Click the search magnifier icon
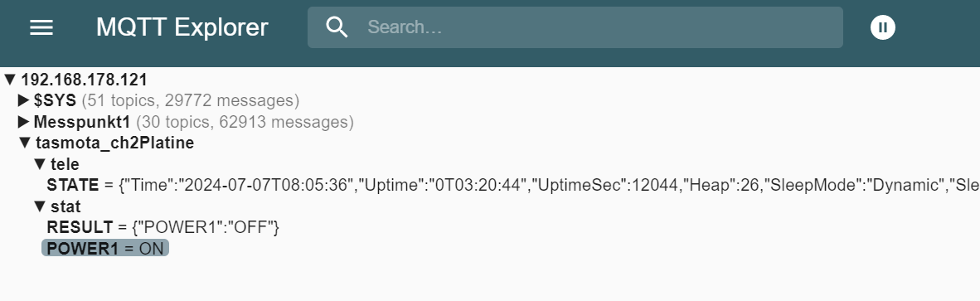 [x=337, y=27]
